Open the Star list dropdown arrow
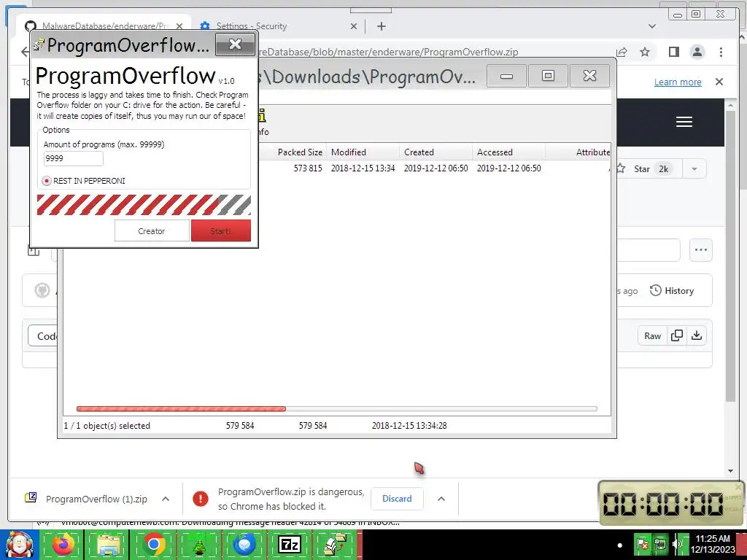 tap(694, 169)
